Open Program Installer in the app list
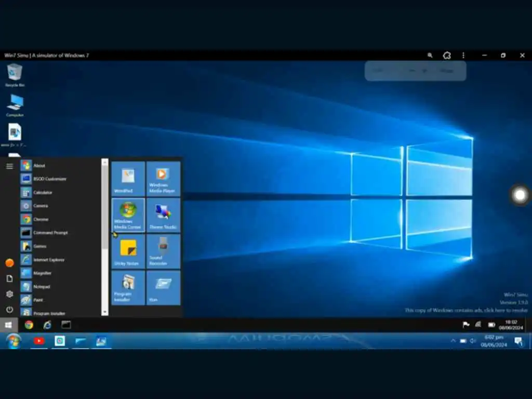The width and height of the screenshot is (532, 399). click(60, 312)
